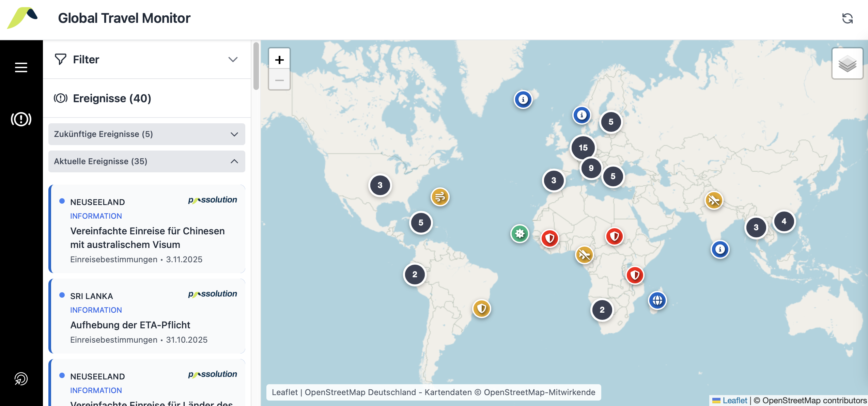
Task: Select the events alert icon in sidebar
Action: 21,119
